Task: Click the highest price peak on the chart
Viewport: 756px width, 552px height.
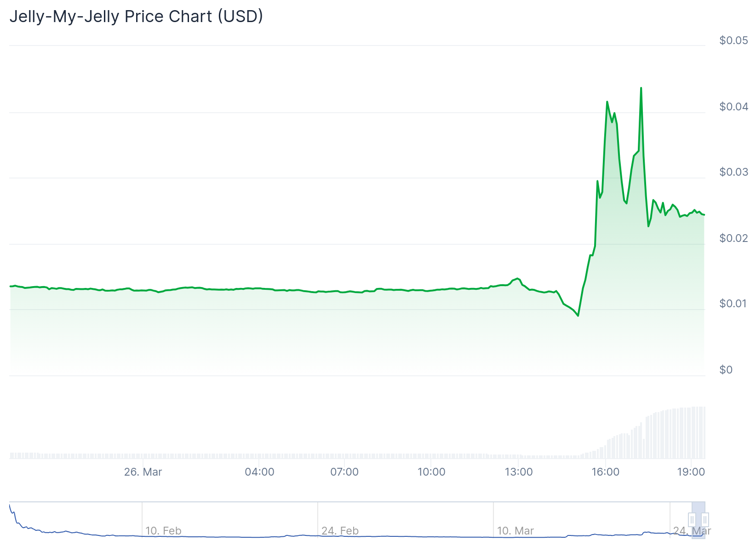Action: (641, 88)
